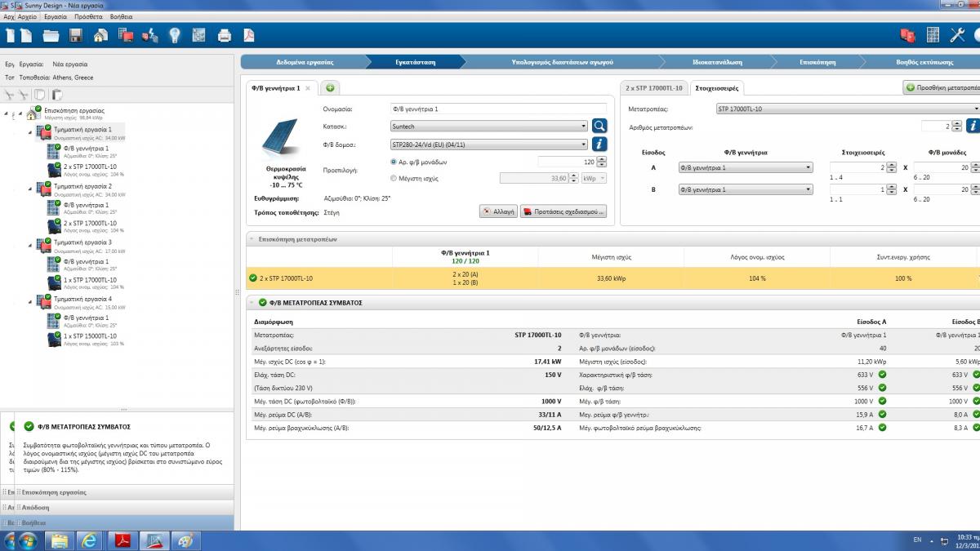
Task: Open project via the folder toolbar icon
Action: pos(51,35)
